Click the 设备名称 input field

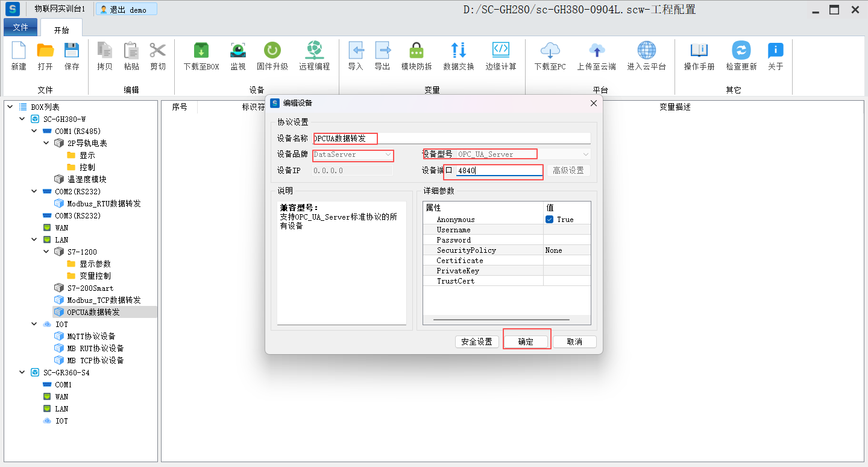452,138
